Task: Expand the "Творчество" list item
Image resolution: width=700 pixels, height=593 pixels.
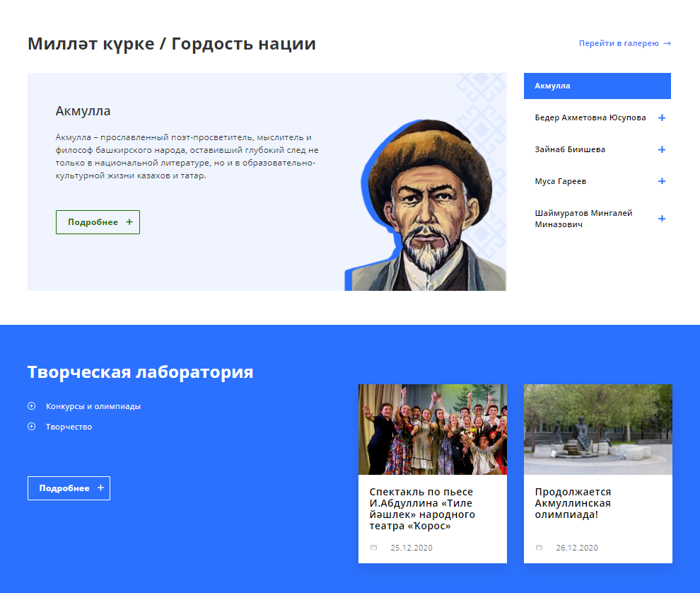Action: click(x=69, y=427)
